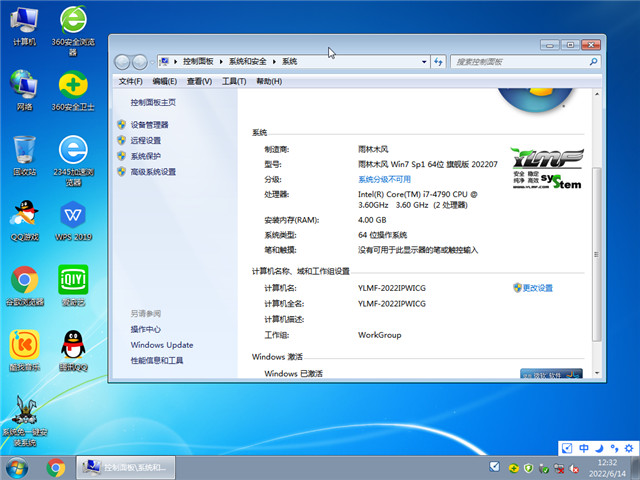Expand the arrow before 控制面板 breadcrumb
This screenshot has width=640, height=480.
pyautogui.click(x=176, y=62)
